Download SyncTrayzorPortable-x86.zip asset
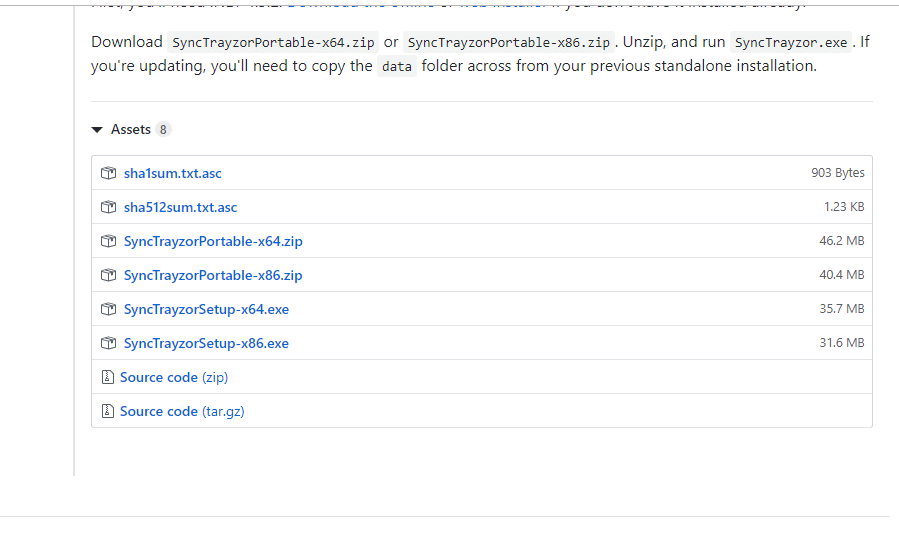899x546 pixels. [x=213, y=275]
